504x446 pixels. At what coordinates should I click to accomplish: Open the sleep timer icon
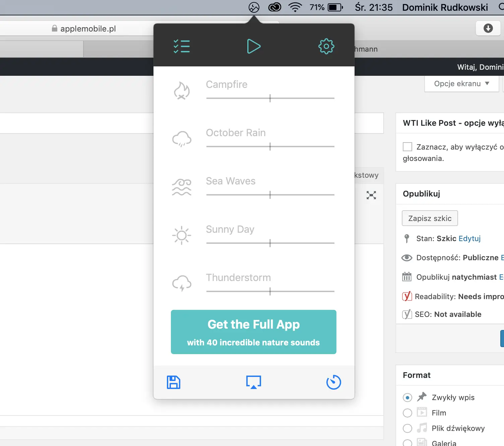click(333, 382)
